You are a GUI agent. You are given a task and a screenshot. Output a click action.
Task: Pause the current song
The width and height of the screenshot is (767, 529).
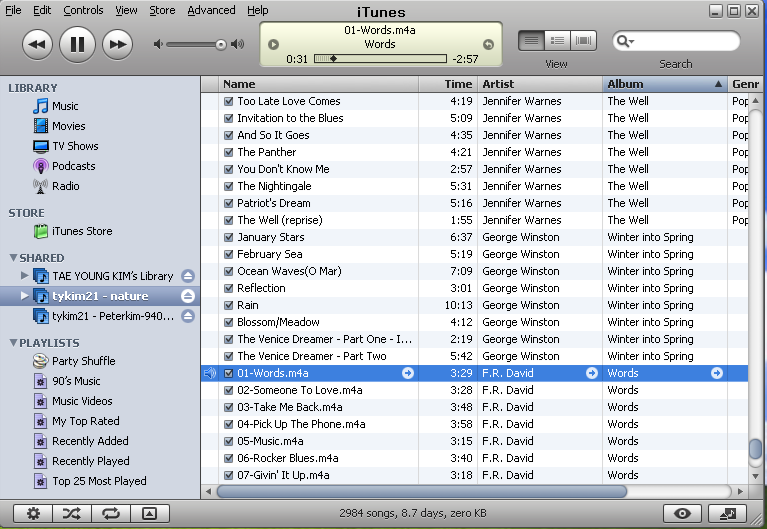pos(77,45)
